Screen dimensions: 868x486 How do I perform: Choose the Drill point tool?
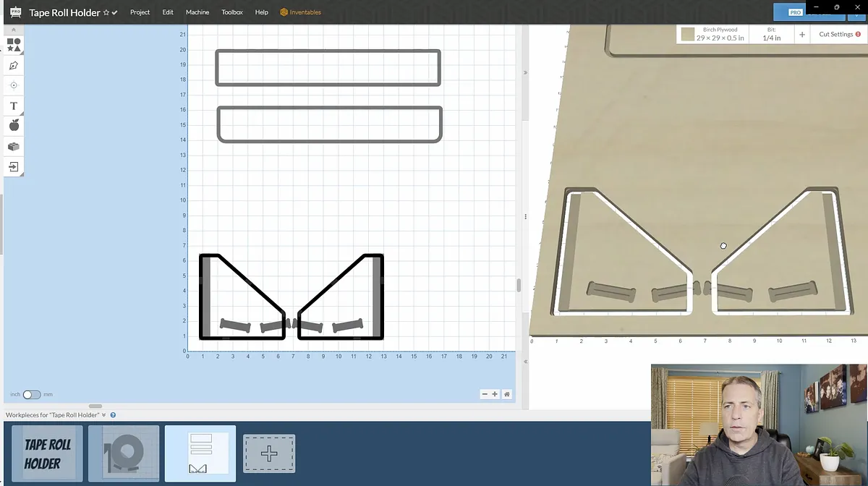click(x=13, y=85)
